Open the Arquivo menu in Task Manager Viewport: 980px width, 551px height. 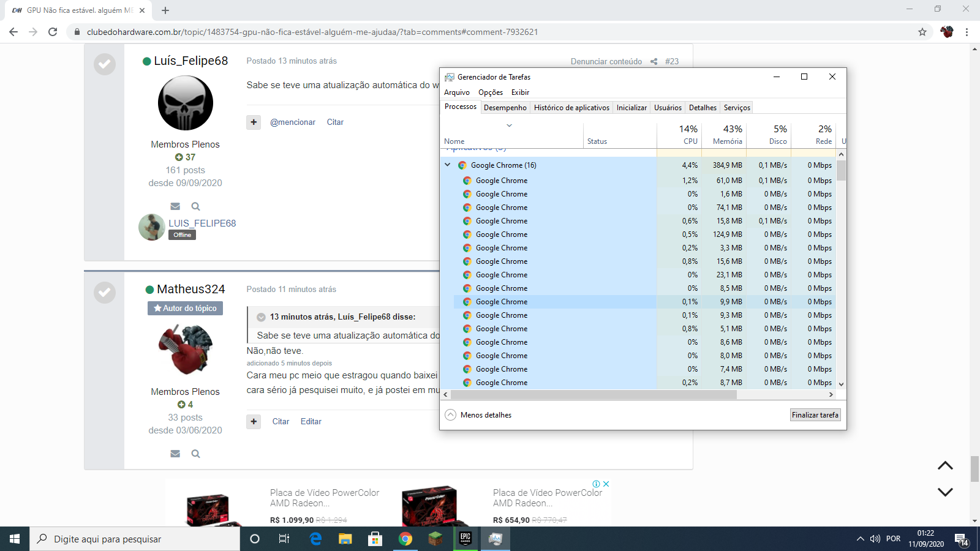click(457, 92)
